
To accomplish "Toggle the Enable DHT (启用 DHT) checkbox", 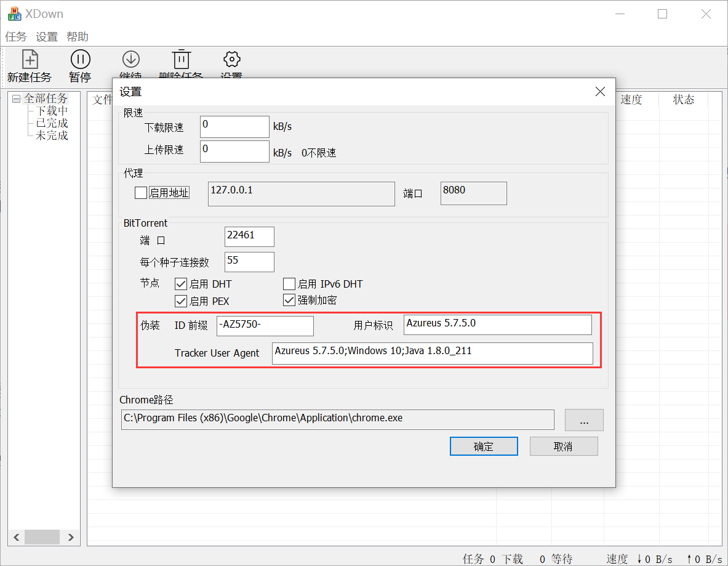I will [x=181, y=284].
